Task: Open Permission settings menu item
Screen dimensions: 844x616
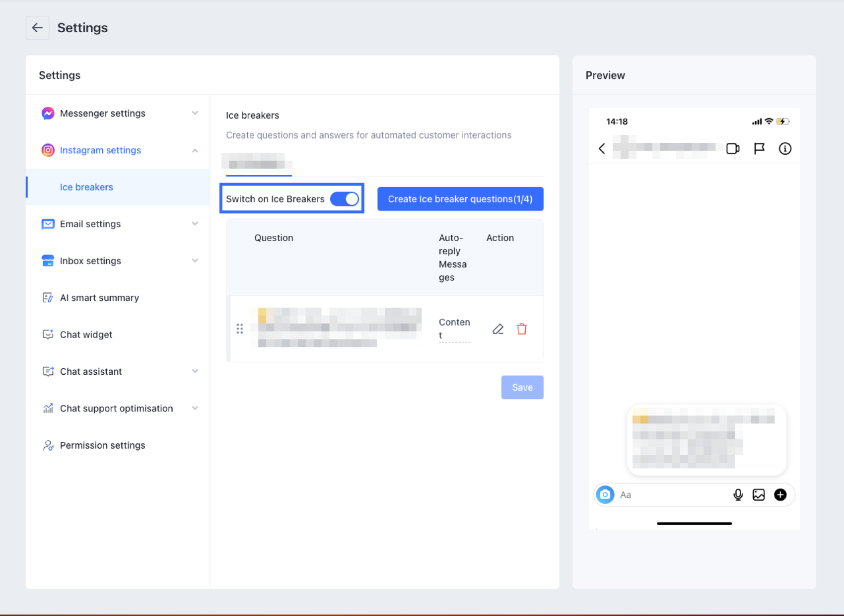Action: pos(102,445)
